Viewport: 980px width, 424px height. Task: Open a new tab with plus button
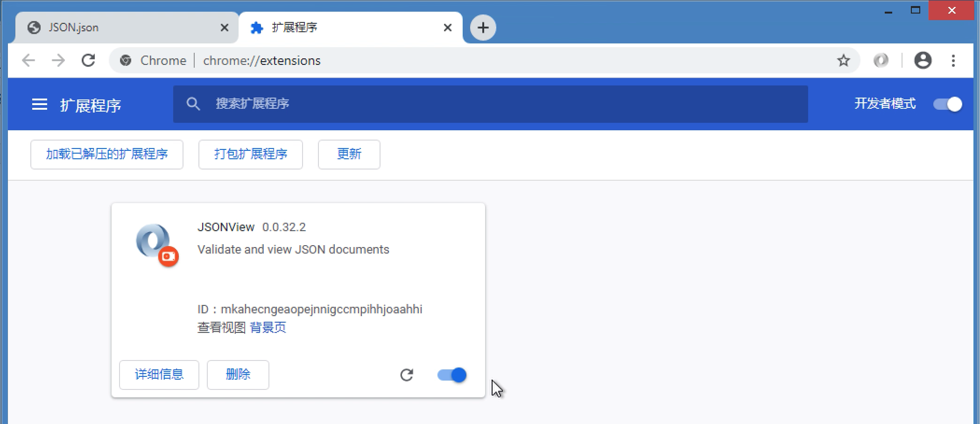(x=483, y=28)
